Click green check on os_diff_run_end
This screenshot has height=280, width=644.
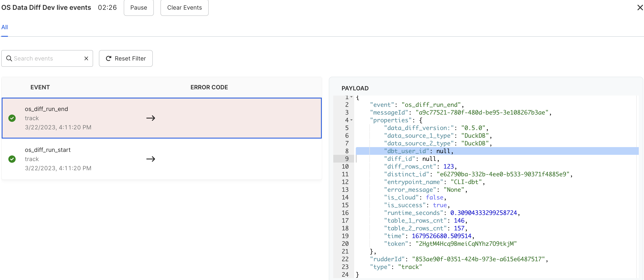pos(12,118)
